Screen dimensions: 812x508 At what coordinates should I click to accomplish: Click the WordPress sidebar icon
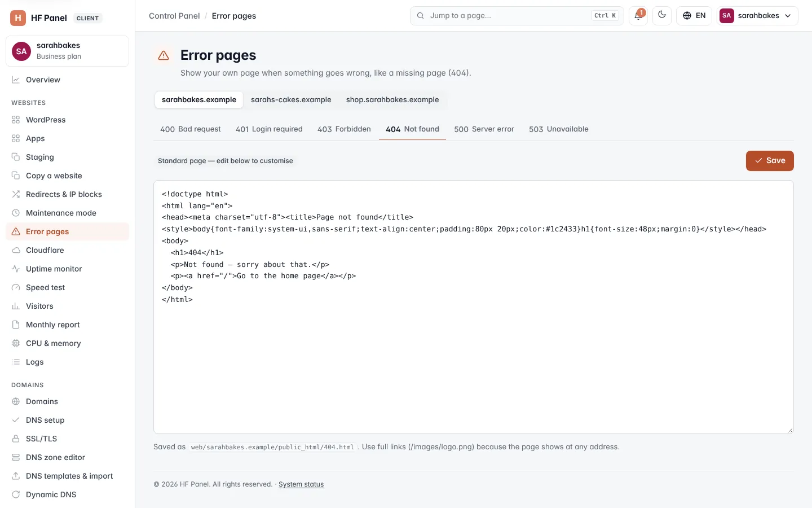[x=16, y=120]
